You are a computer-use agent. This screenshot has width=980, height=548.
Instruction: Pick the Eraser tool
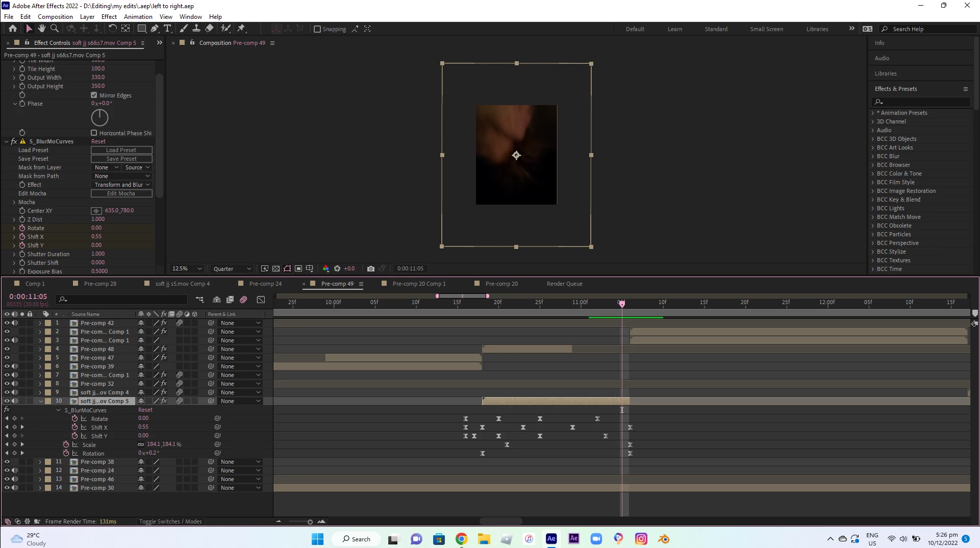pos(209,29)
